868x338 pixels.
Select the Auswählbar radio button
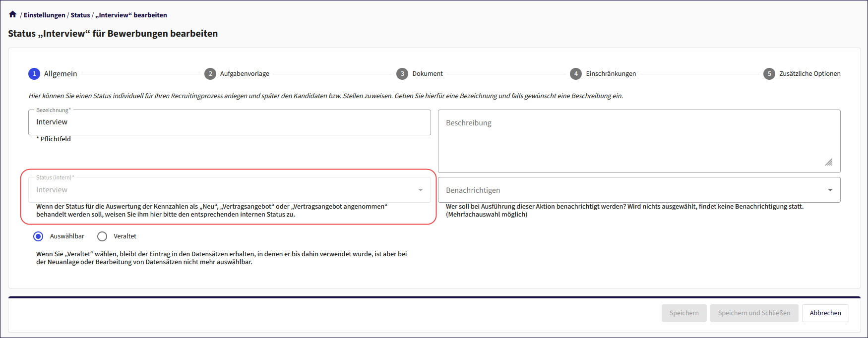click(x=38, y=236)
